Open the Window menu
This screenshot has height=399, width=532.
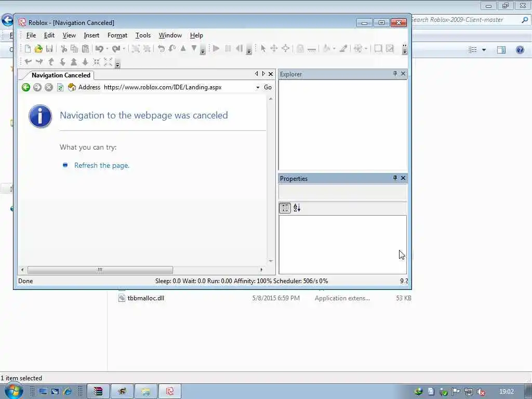170,35
